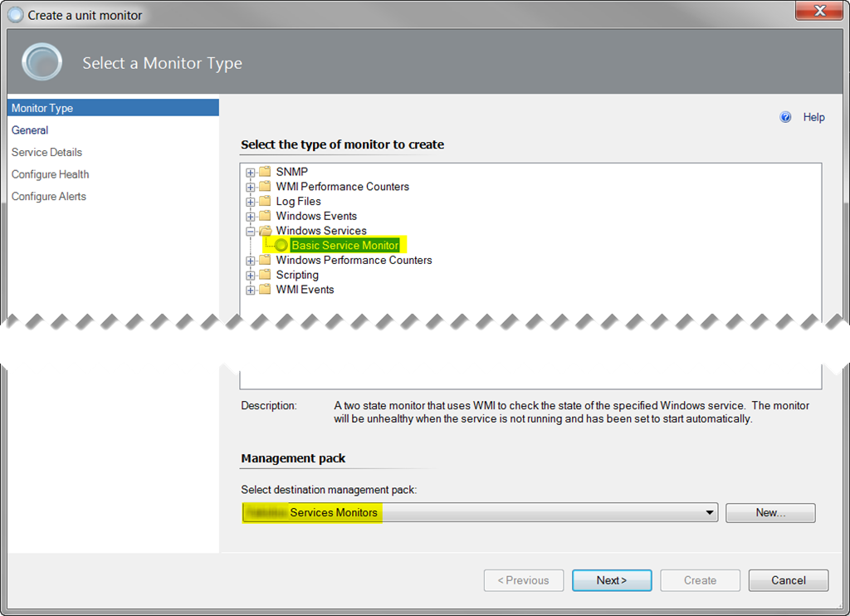Viewport: 850px width, 616px height.
Task: Select the Basic Service Monitor icon
Action: coord(281,245)
